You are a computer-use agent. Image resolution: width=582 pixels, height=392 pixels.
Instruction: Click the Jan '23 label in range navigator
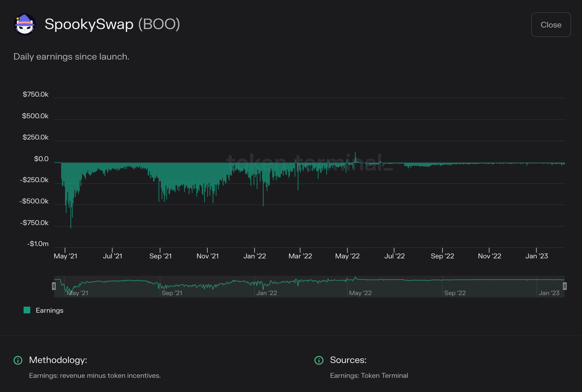(549, 293)
